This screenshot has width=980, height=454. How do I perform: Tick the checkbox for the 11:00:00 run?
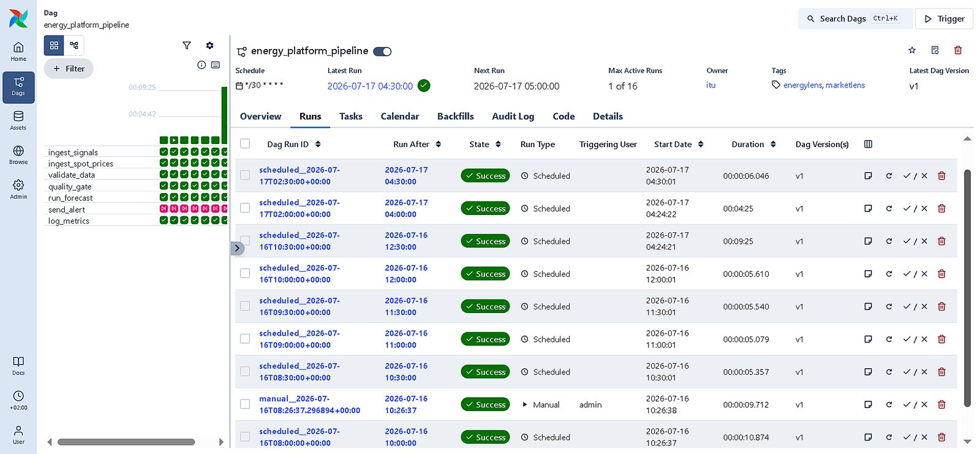pyautogui.click(x=245, y=339)
